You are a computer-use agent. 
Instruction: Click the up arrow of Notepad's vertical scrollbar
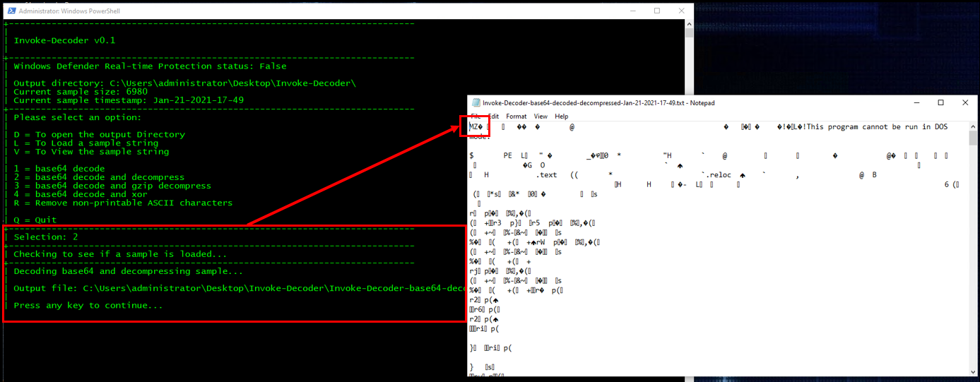click(x=972, y=126)
